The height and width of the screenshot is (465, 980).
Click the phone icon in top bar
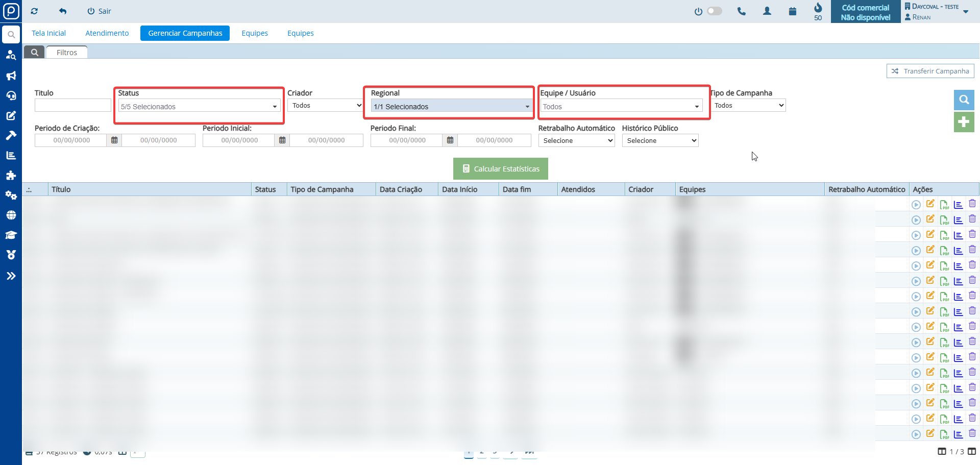pos(741,11)
